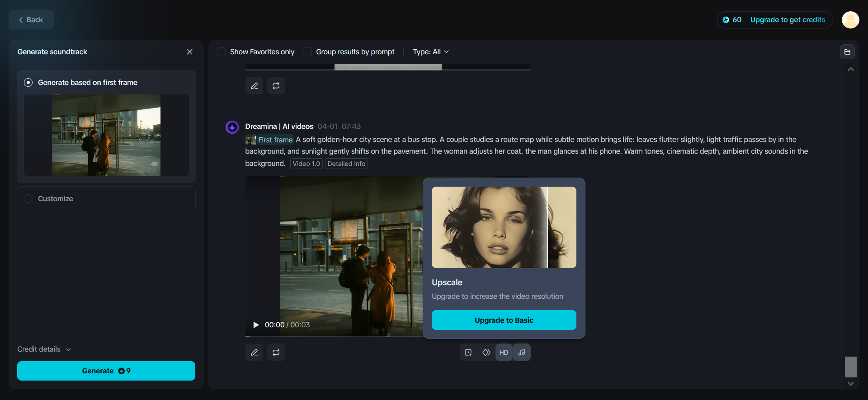Click the bus stop video progress bar

pos(335,336)
